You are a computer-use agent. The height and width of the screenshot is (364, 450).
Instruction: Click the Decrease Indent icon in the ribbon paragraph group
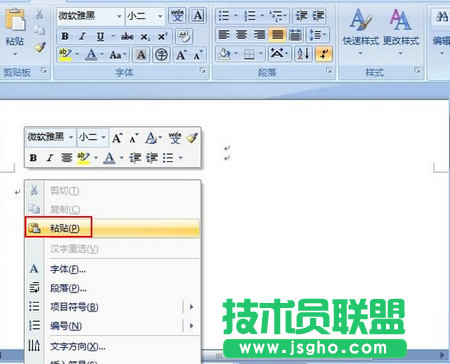(301, 16)
